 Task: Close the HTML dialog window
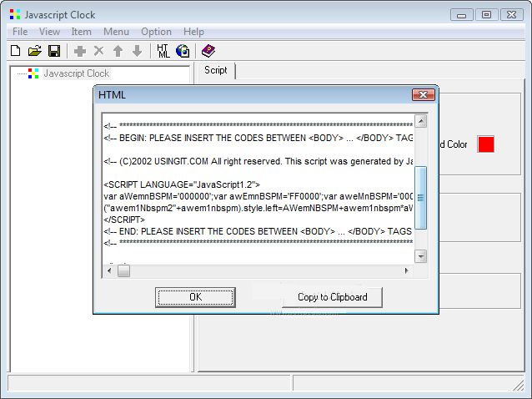coord(424,95)
